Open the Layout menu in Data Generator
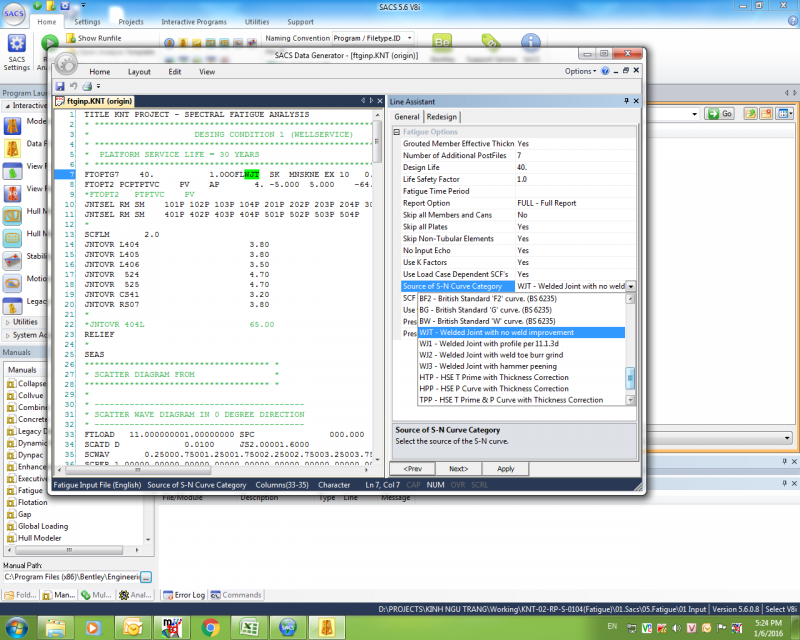Screen dimensions: 800x640 [139, 72]
